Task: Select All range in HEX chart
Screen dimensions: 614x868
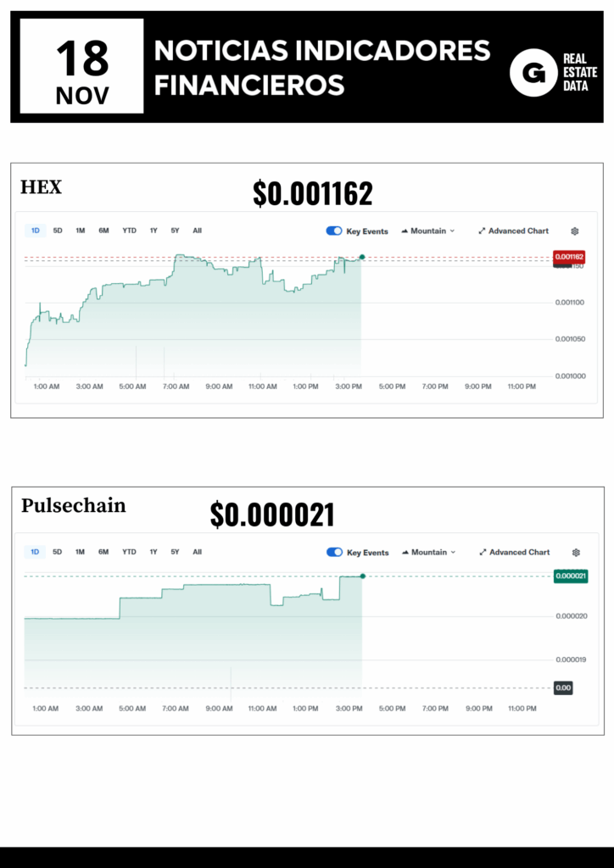Action: [197, 231]
